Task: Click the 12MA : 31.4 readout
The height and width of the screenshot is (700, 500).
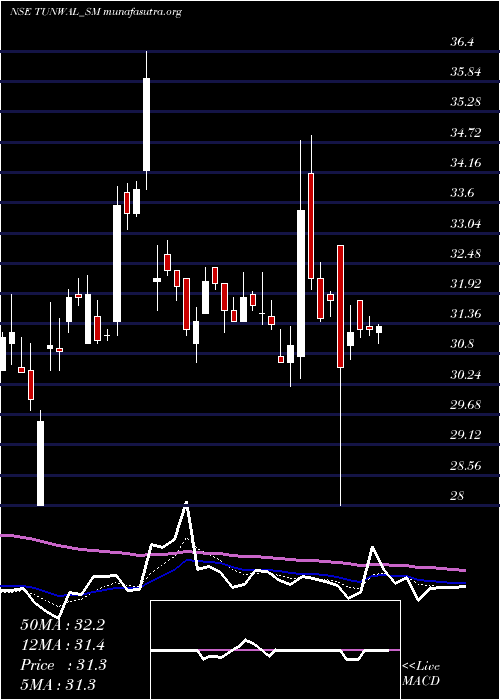Action: 62,645
